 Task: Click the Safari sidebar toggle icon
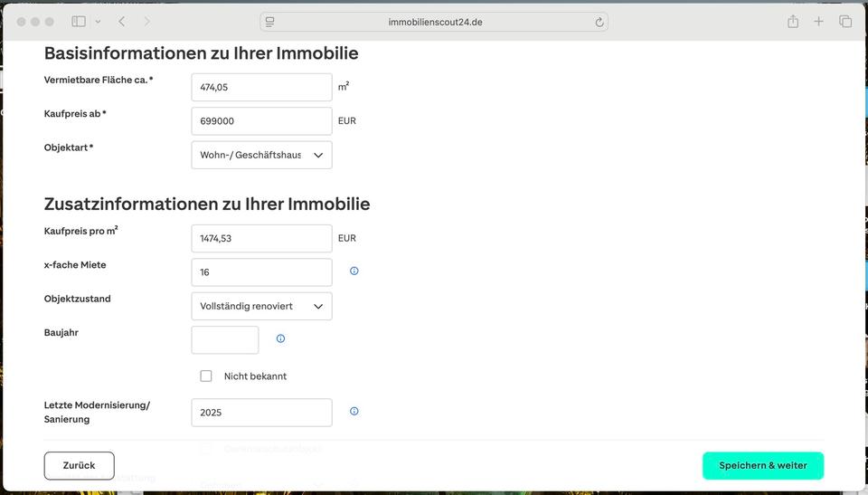(79, 22)
